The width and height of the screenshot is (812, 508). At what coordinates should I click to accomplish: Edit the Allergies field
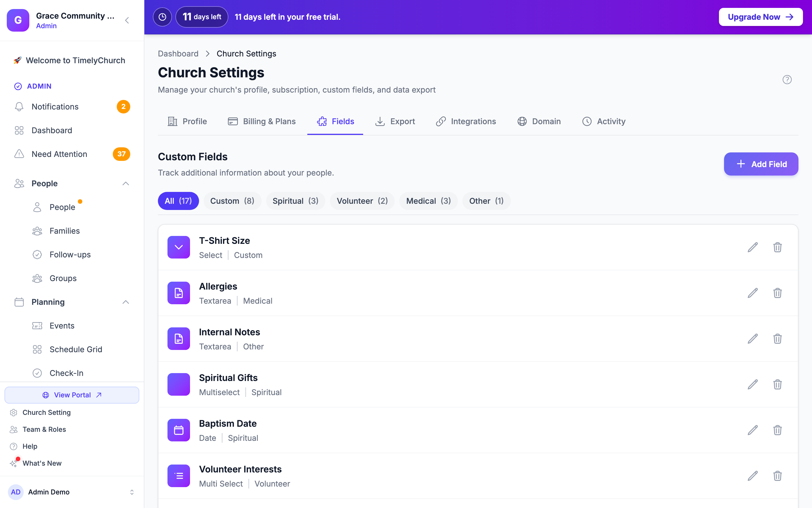click(753, 293)
